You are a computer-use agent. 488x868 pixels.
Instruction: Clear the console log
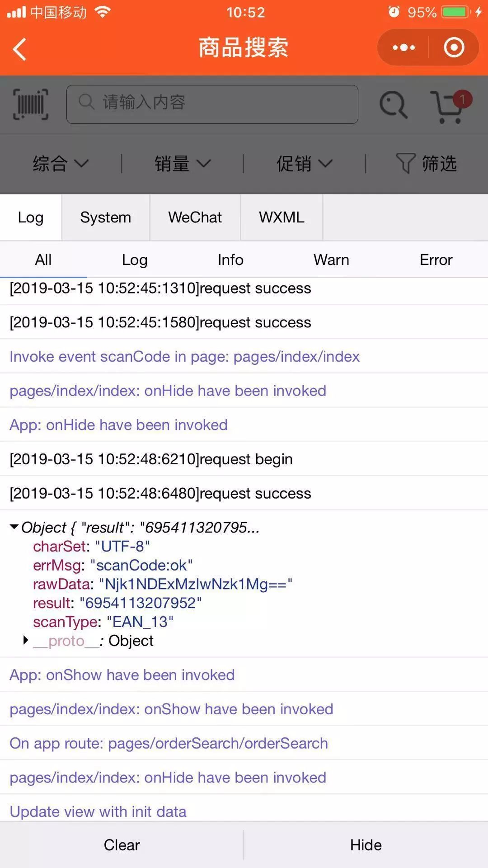pyautogui.click(x=122, y=845)
